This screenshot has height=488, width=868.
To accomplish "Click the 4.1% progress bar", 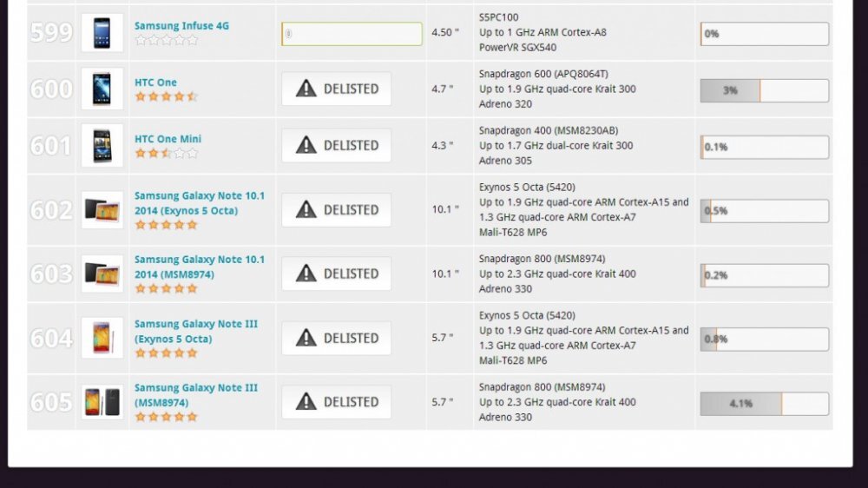I will coord(764,404).
